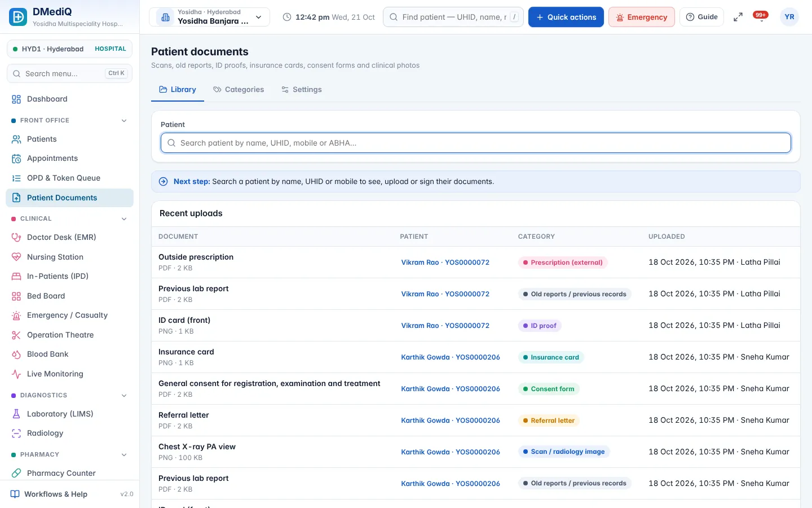Image resolution: width=812 pixels, height=508 pixels.
Task: Click the Referral letter category tag
Action: pos(549,421)
